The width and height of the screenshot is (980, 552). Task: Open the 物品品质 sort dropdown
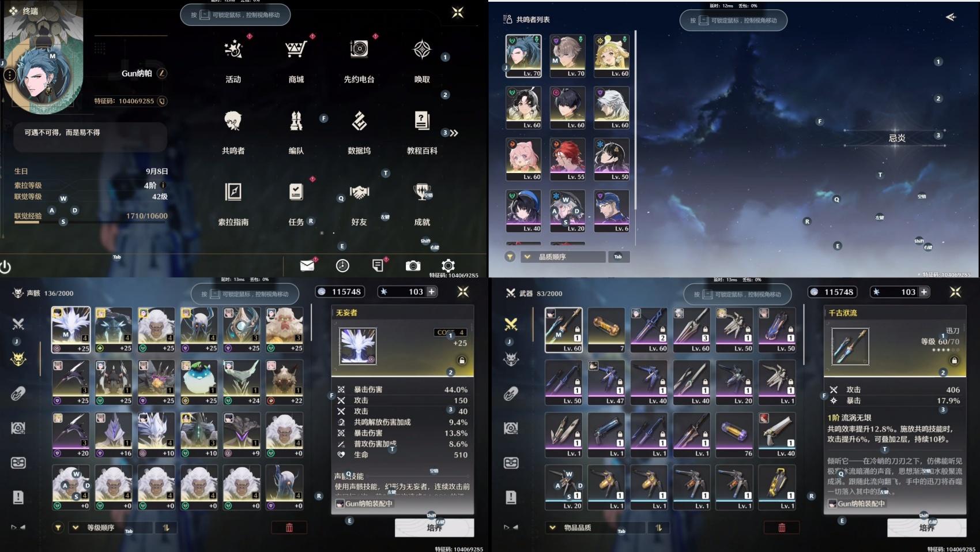[x=595, y=527]
